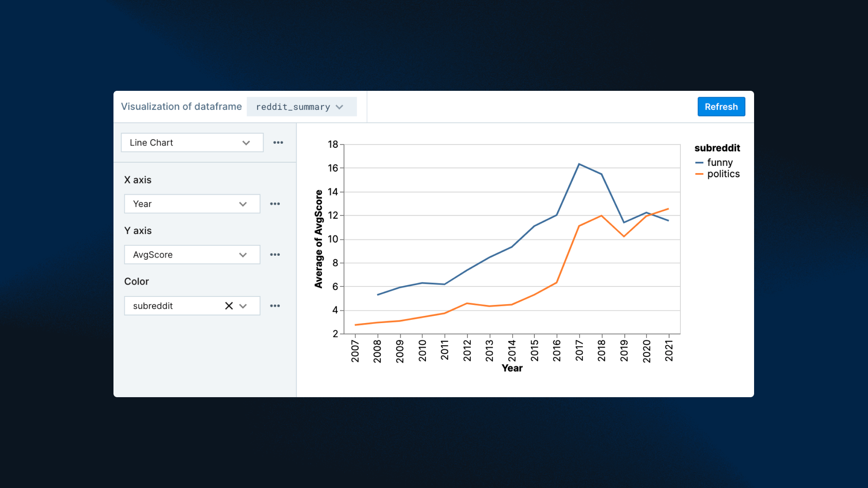Click the 2017 tick label on x axis

(579, 351)
